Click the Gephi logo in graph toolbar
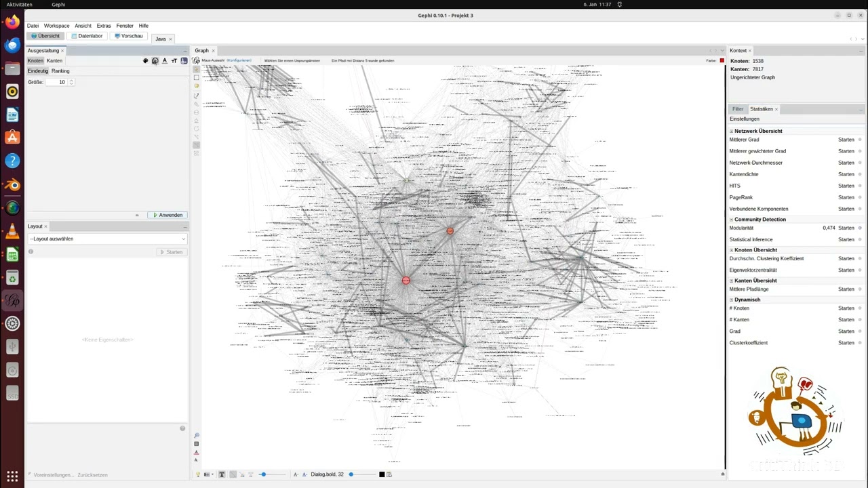The image size is (868, 488). [196, 60]
